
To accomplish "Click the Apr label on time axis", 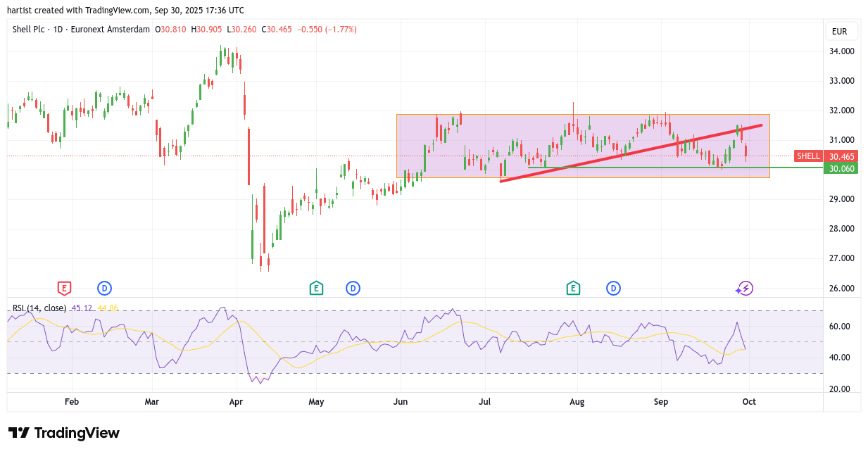I will (236, 402).
